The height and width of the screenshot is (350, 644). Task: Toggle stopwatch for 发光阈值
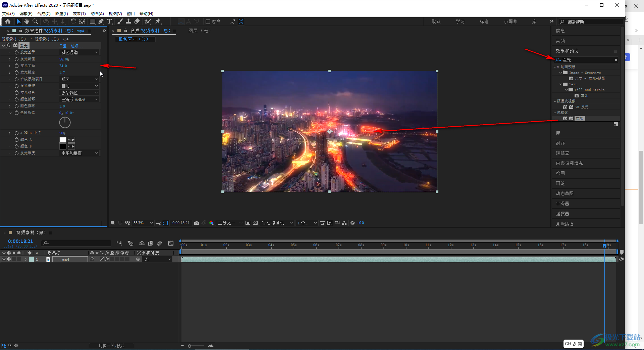point(16,59)
